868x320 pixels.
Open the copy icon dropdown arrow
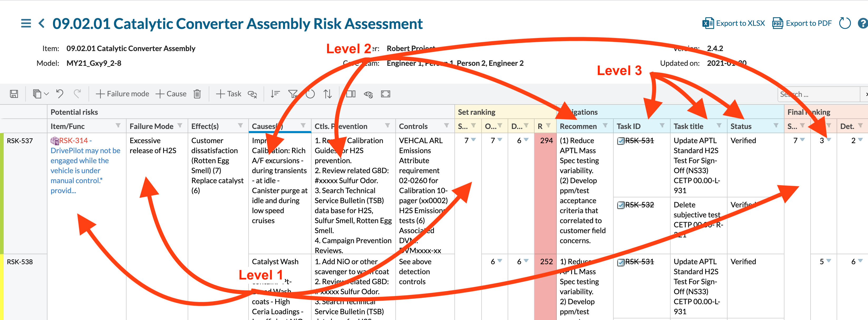point(46,94)
